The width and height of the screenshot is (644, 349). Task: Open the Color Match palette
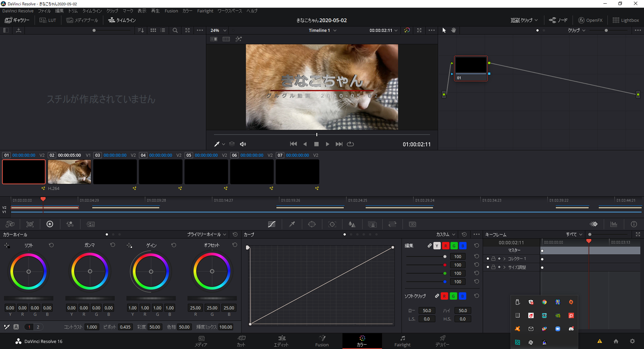click(x=30, y=224)
